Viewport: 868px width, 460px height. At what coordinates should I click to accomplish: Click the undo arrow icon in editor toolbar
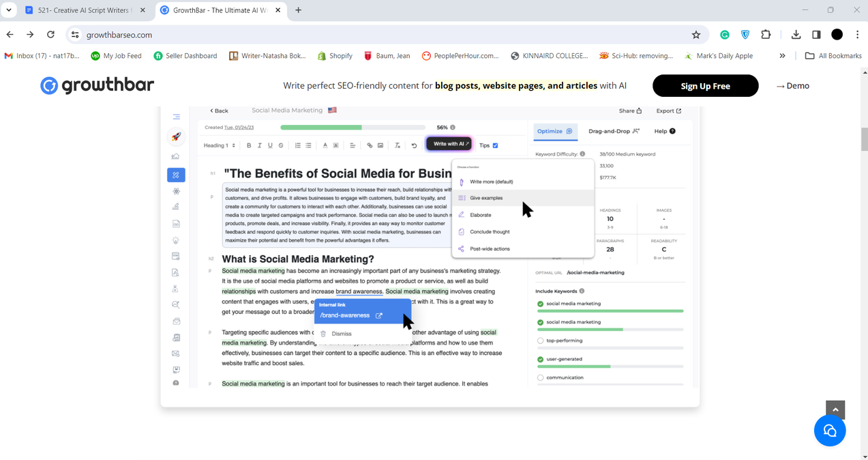point(414,145)
